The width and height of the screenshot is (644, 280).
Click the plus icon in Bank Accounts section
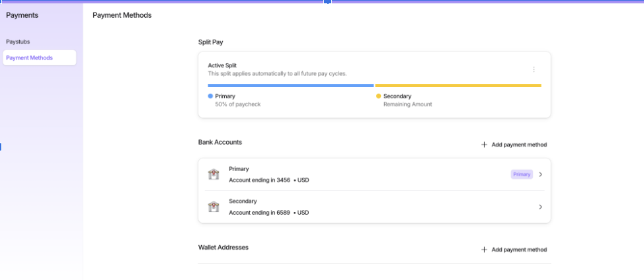pos(484,145)
